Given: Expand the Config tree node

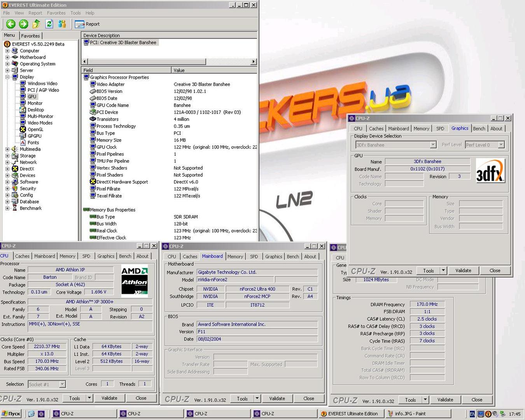Looking at the screenshot, I should pos(7,195).
